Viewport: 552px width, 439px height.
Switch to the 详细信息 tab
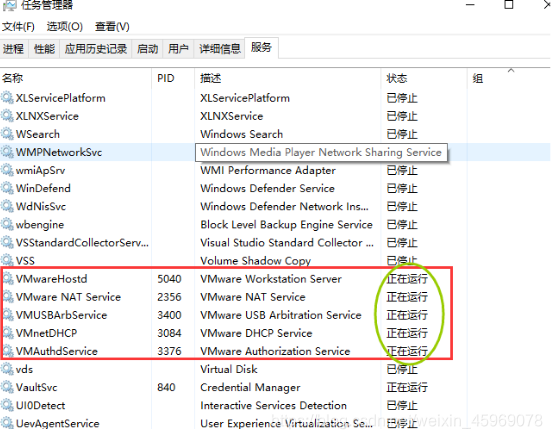click(220, 49)
